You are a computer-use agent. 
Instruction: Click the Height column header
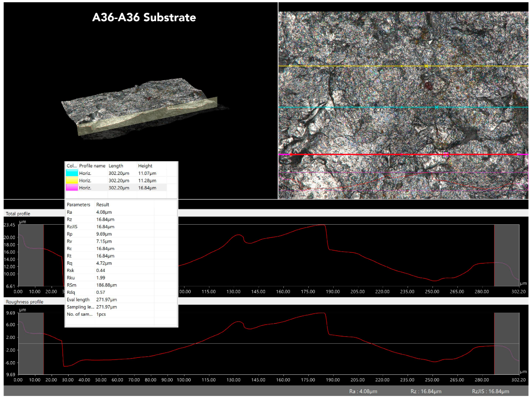tap(145, 166)
